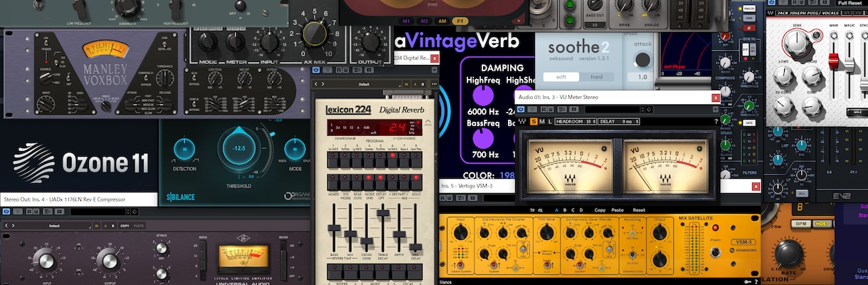Click redo arrow in Vertigo VSM-3 toolbar
This screenshot has height=285, width=868.
(540, 210)
